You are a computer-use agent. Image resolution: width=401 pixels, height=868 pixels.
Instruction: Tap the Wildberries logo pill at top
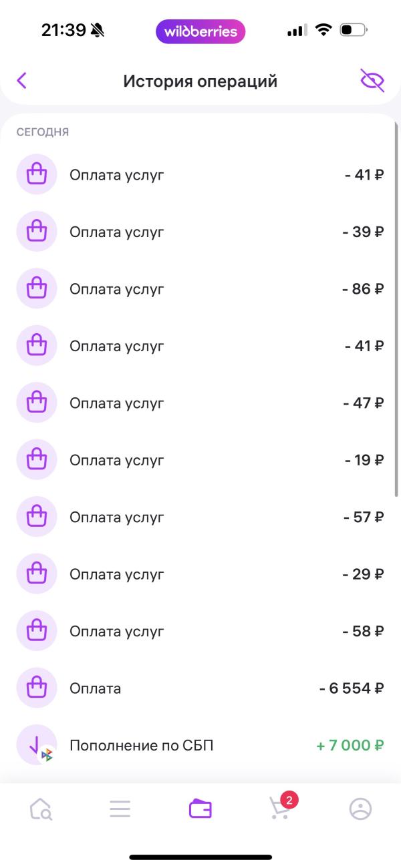click(200, 31)
